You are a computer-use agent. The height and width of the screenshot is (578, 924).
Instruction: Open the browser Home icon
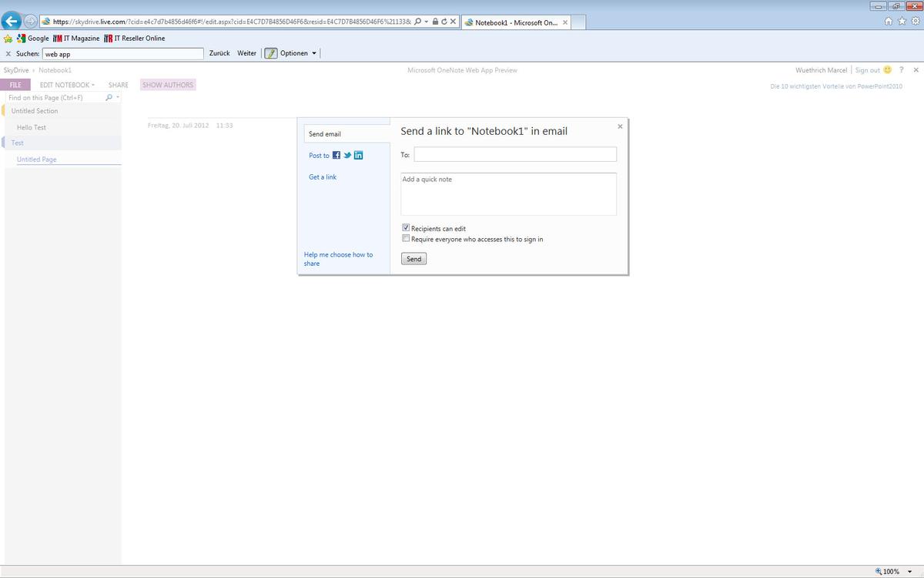[x=889, y=22]
